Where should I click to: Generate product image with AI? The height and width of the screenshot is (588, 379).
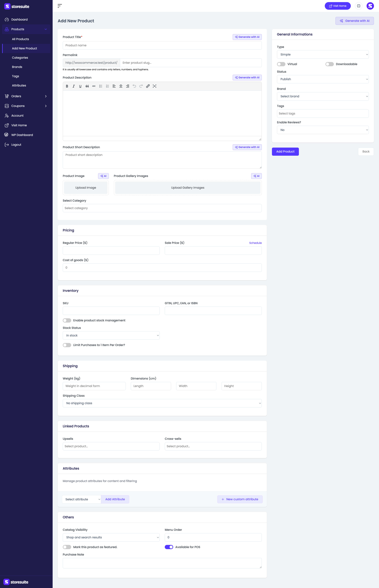[x=103, y=176]
